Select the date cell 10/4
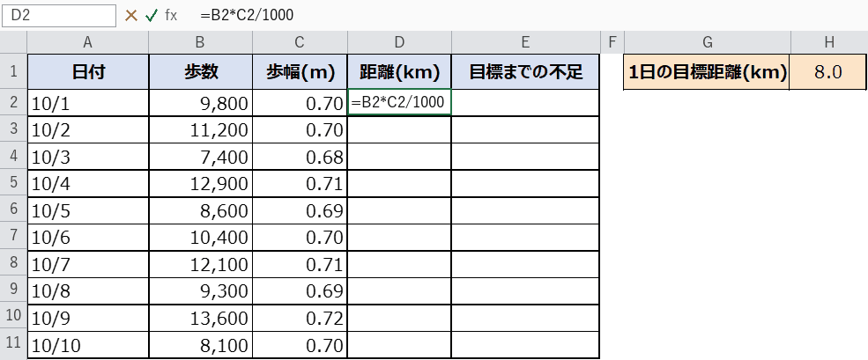 click(88, 184)
